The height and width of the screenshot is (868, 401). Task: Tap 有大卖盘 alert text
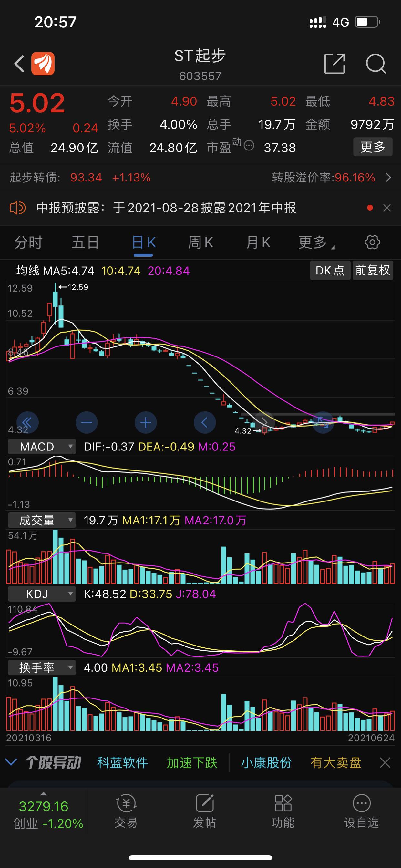pyautogui.click(x=336, y=762)
